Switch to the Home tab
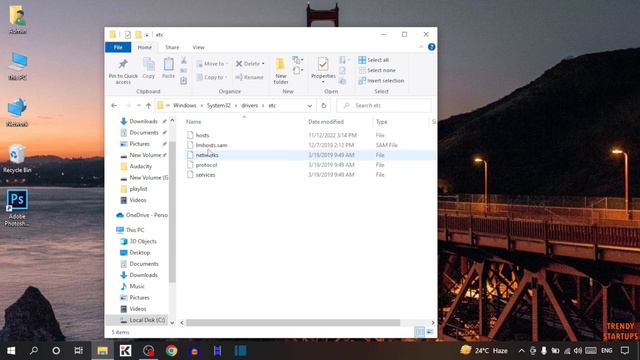This screenshot has width=640, height=360. pos(144,47)
